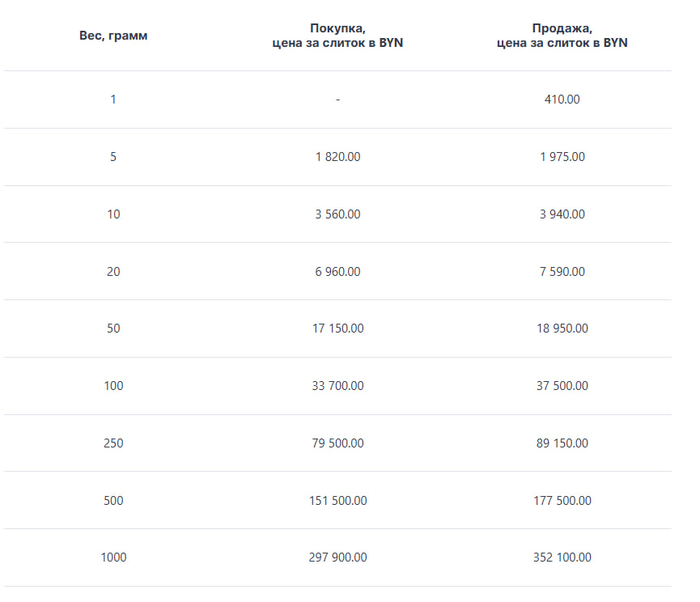The image size is (700, 602).
Task: Click the "Покупка, цена за слиток" header
Action: tap(337, 36)
